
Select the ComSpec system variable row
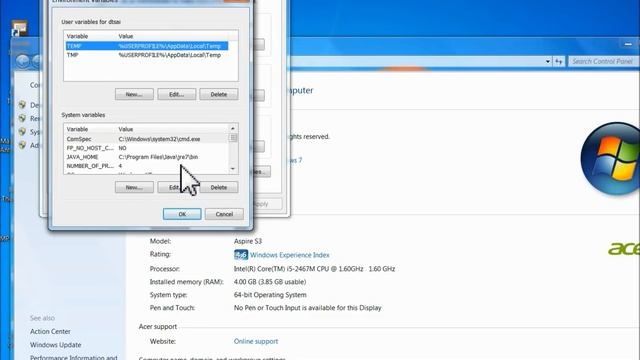tap(147, 139)
